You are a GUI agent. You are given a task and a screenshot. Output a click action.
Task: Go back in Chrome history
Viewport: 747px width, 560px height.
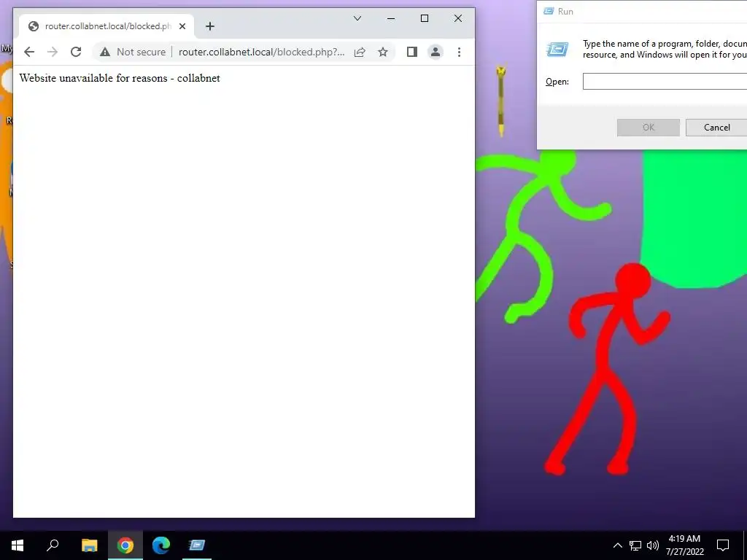click(29, 52)
